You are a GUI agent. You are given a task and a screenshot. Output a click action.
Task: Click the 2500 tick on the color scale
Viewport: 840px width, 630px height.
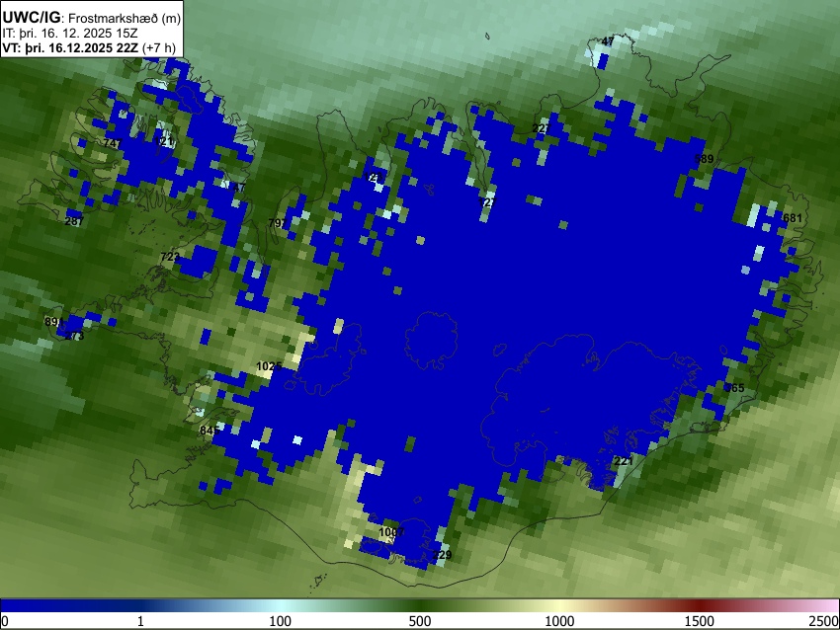(824, 621)
